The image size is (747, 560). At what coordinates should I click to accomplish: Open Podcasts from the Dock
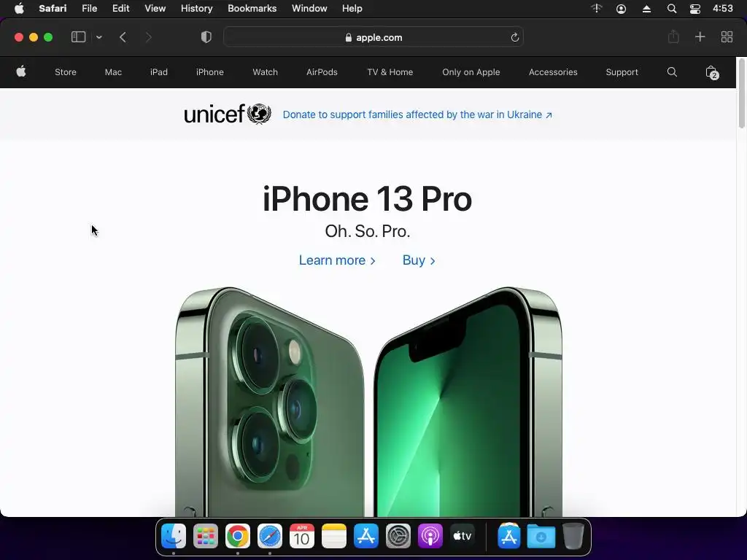pos(430,536)
